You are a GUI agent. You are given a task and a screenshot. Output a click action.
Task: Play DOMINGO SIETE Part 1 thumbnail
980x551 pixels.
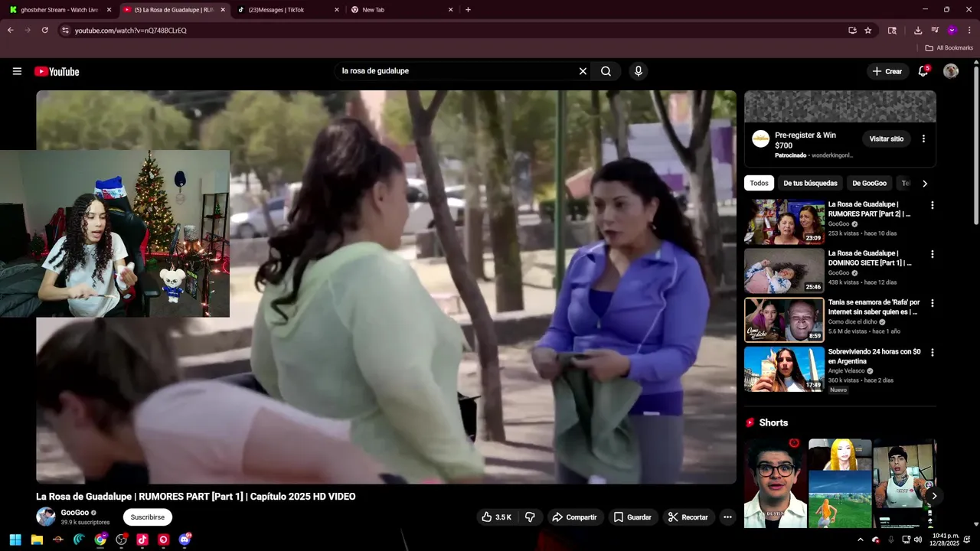(x=784, y=271)
